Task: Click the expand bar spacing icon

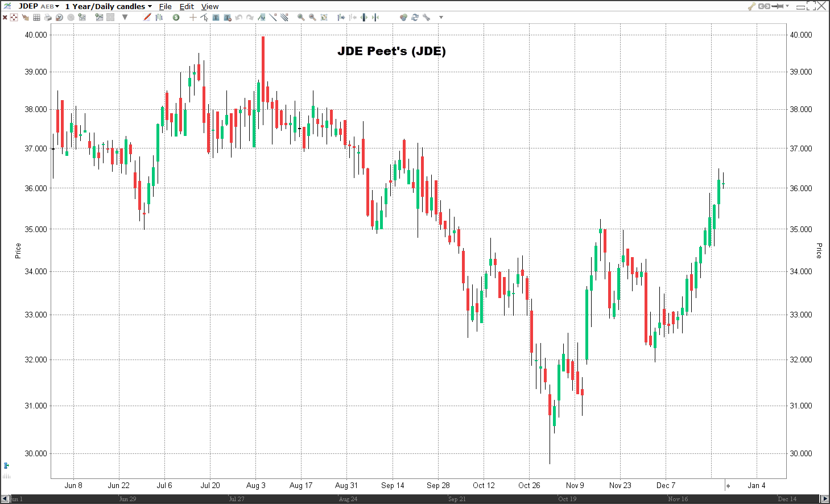Action: pos(341,18)
